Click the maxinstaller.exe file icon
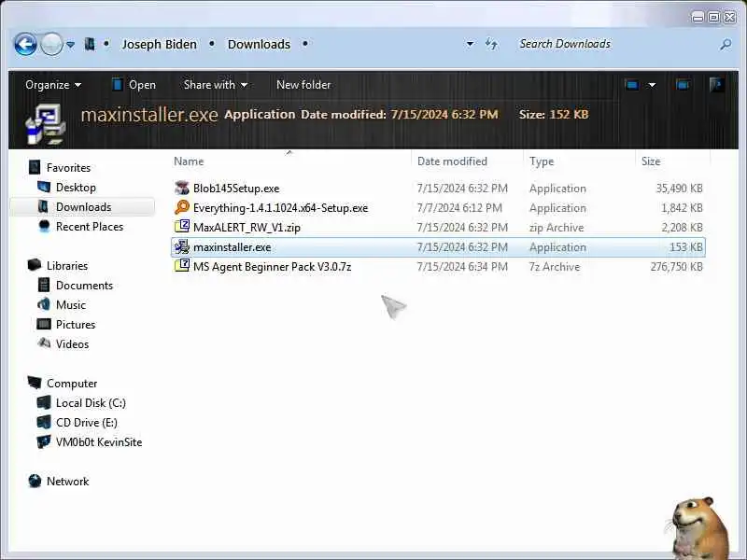The width and height of the screenshot is (747, 560). coord(182,246)
